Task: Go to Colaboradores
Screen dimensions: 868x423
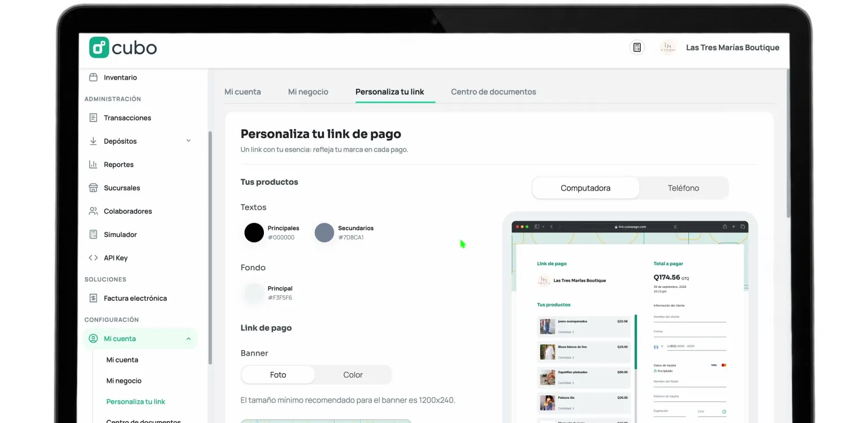Action: point(128,211)
